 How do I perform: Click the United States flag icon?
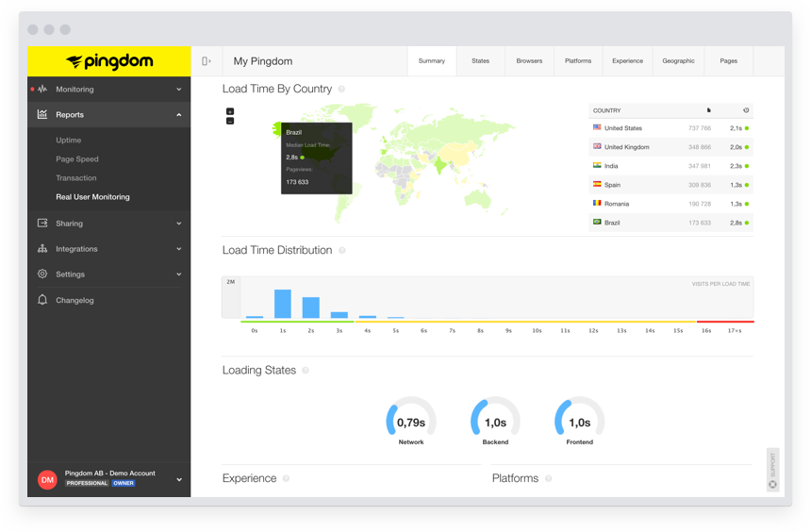pos(597,127)
